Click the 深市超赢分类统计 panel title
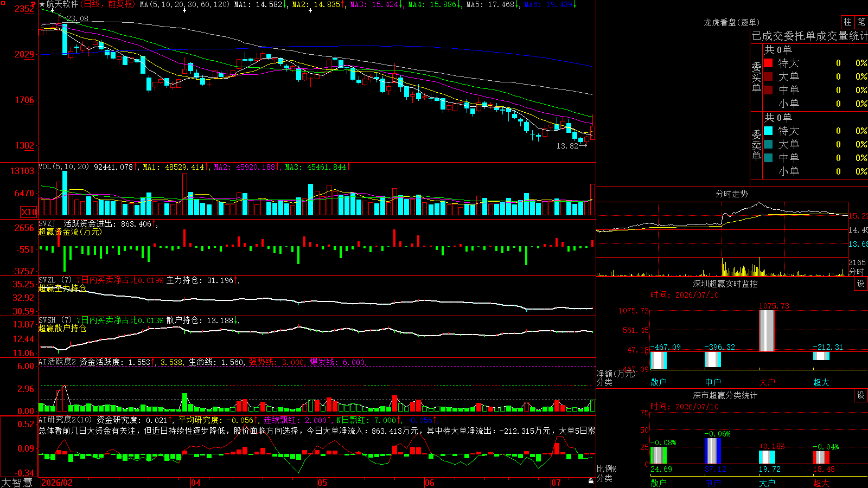Viewport: 868px width, 488px height. click(x=725, y=395)
